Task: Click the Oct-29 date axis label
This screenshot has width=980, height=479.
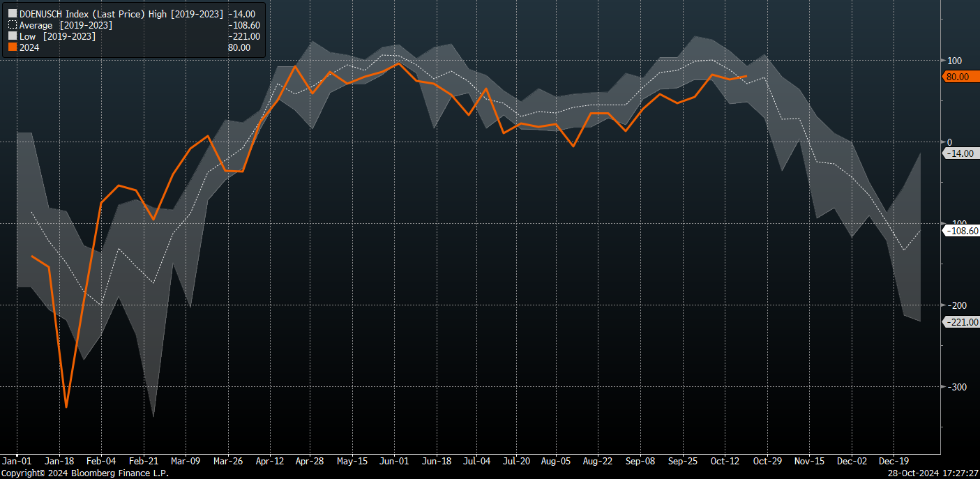Action: click(767, 462)
